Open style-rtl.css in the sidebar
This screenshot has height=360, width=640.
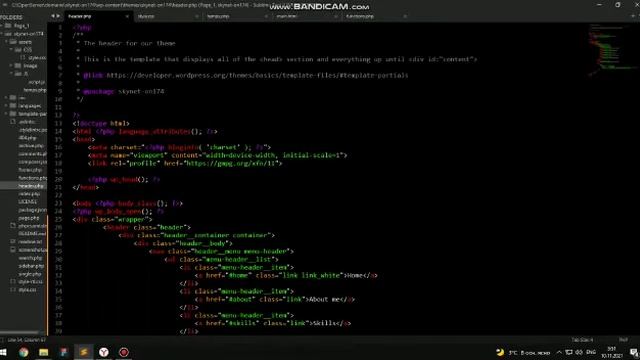[x=30, y=282]
